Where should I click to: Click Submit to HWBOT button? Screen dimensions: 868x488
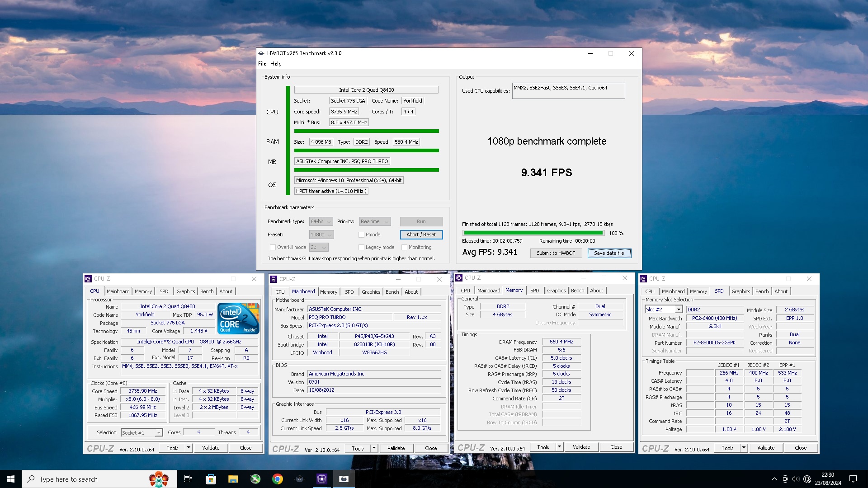point(556,253)
